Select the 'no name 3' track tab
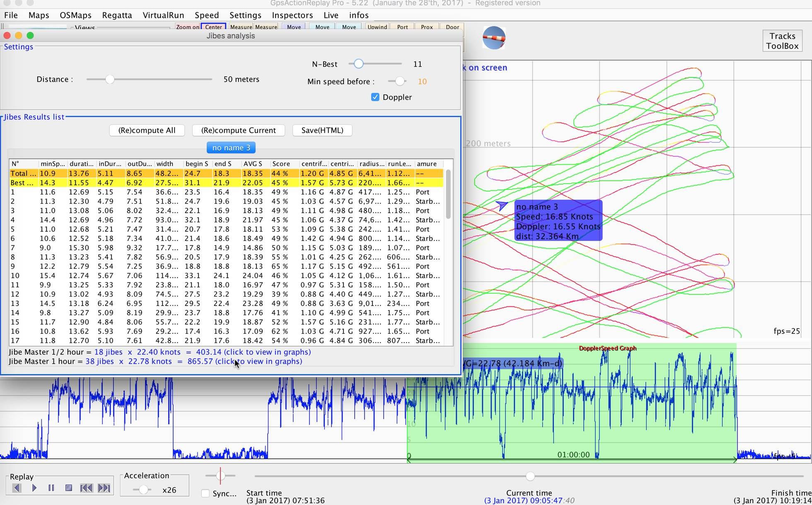The image size is (812, 505). (x=231, y=148)
